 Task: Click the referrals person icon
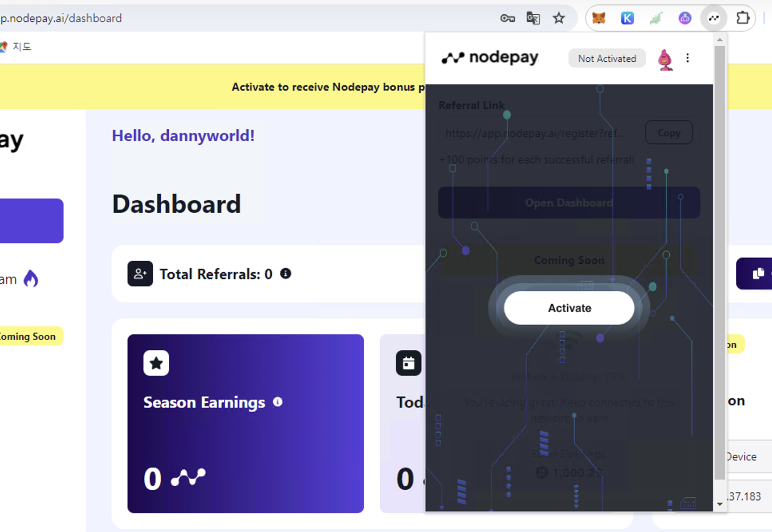pyautogui.click(x=140, y=274)
